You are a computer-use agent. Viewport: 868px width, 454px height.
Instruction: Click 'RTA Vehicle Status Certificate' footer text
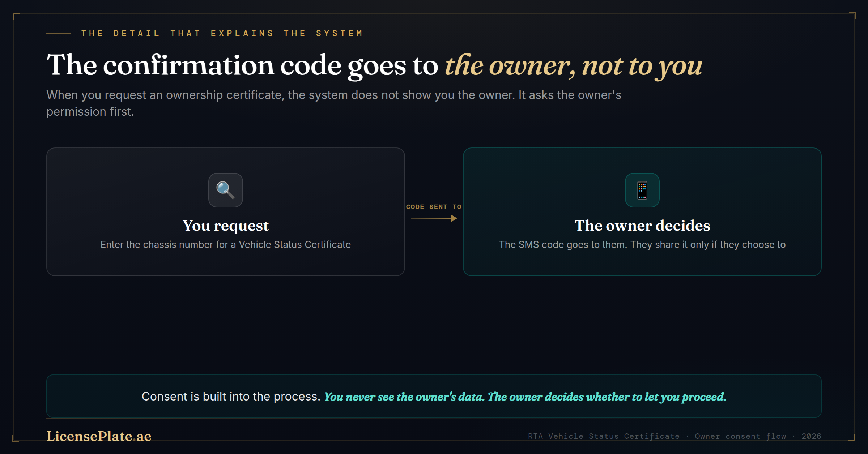coord(604,436)
